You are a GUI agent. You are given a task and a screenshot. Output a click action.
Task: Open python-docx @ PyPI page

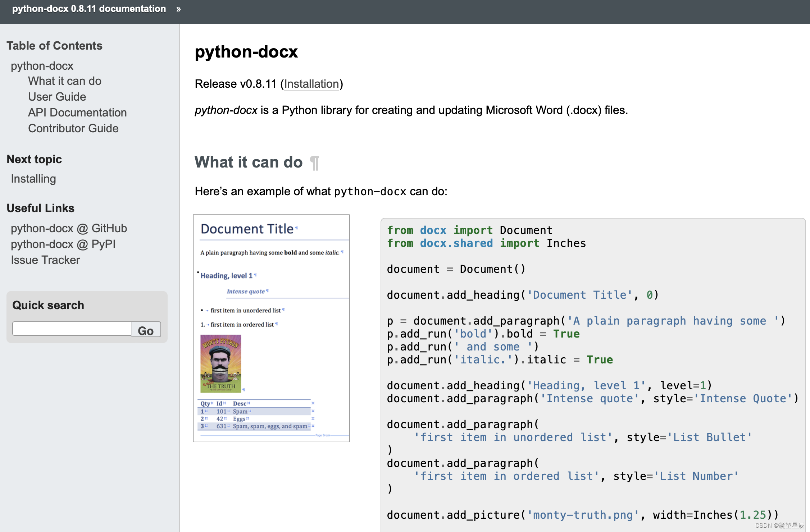tap(63, 244)
